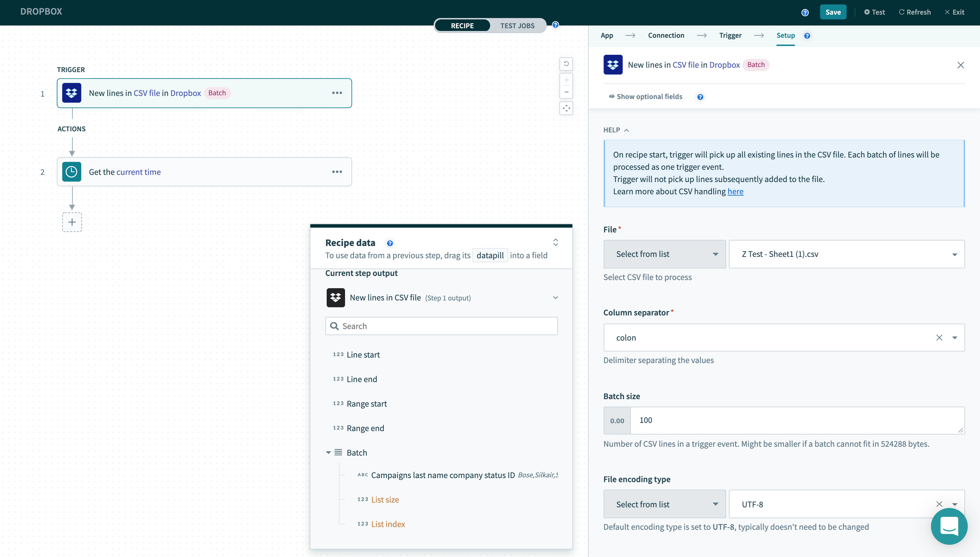Switch to TEST JOBS view
Image resolution: width=980 pixels, height=557 pixels.
517,26
